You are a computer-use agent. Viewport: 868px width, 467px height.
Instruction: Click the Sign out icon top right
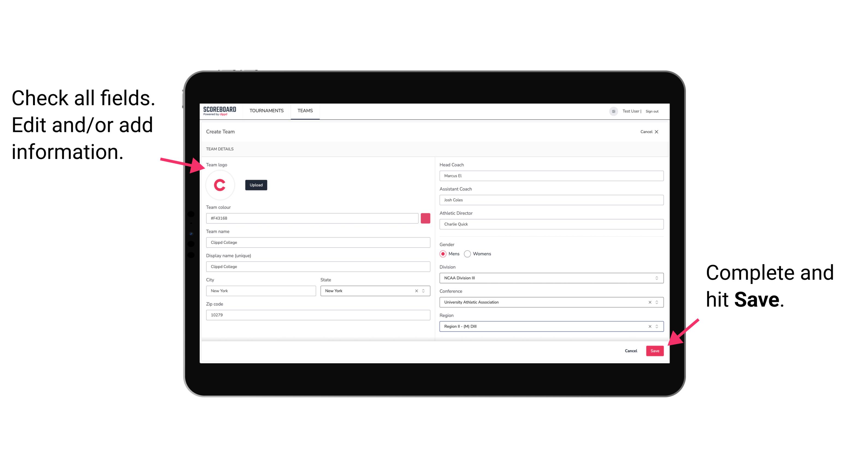655,111
